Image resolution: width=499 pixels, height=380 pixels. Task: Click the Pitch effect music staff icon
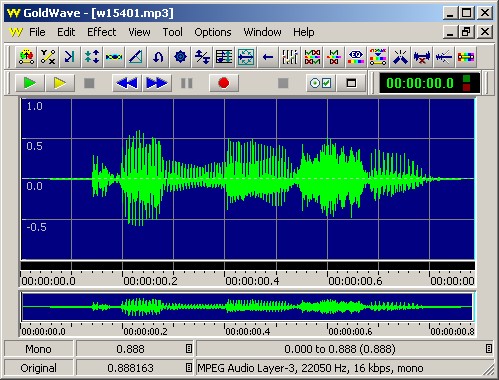[224, 57]
